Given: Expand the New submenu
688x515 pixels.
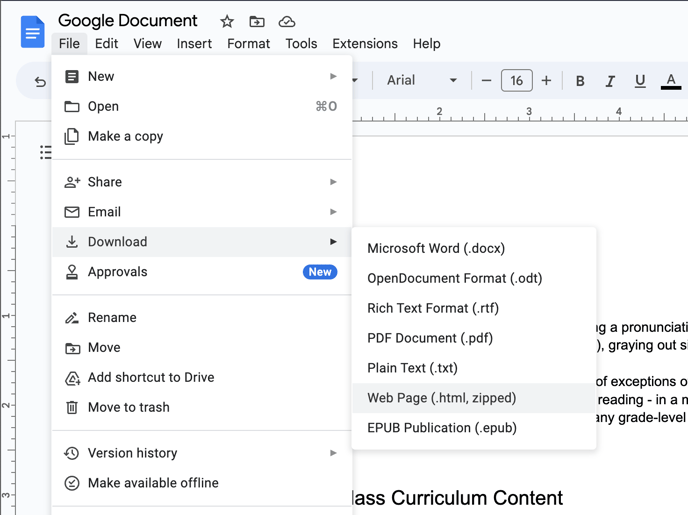Looking at the screenshot, I should coord(202,76).
